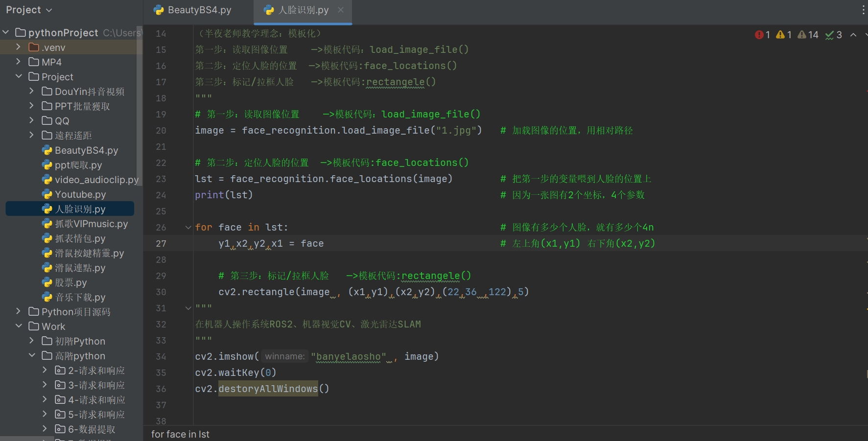This screenshot has width=868, height=441.
Task: Switch to the BeautyBS4.py editor tab
Action: click(x=192, y=10)
